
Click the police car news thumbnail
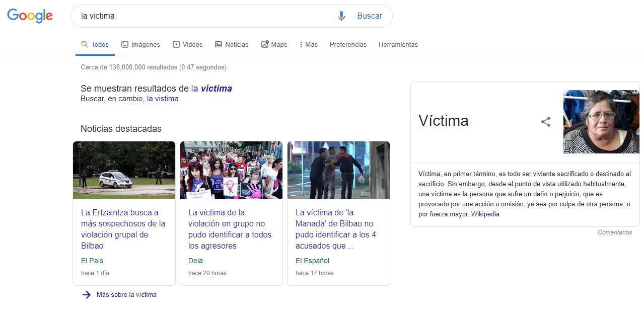click(124, 170)
